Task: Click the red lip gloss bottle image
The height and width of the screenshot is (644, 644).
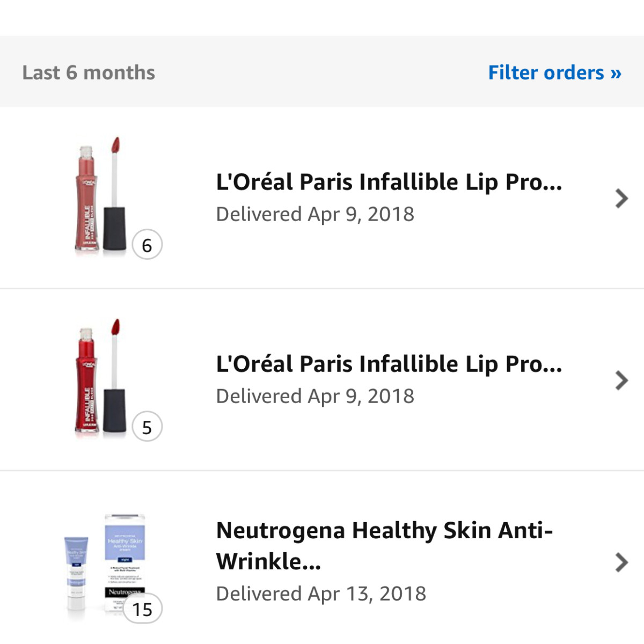Action: point(86,380)
